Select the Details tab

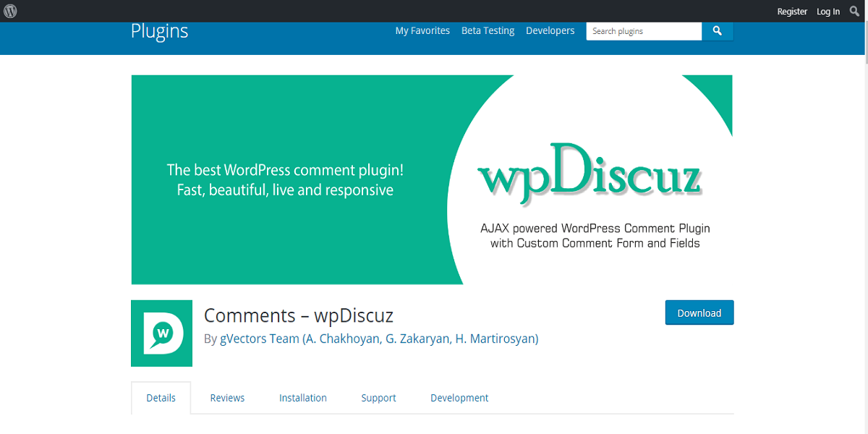click(x=161, y=398)
